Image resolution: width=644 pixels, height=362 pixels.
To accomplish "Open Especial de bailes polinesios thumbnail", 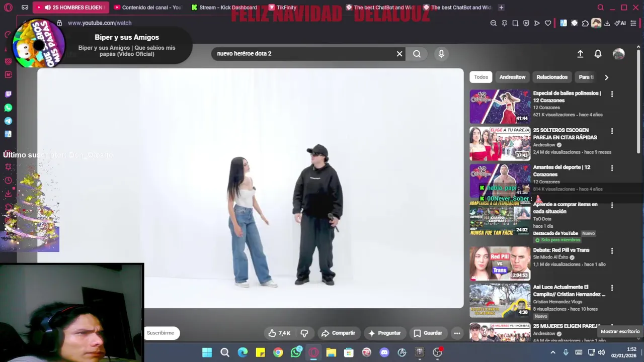I will pos(500,107).
